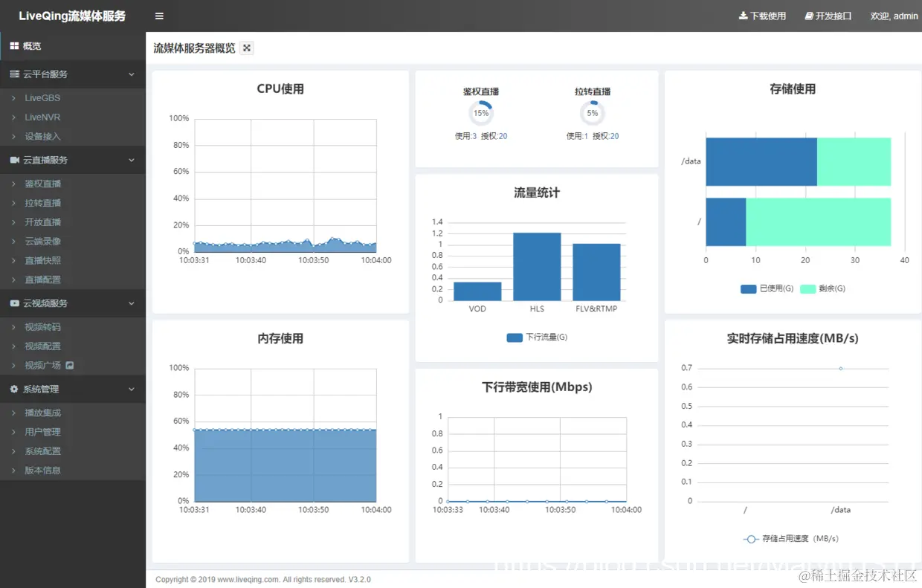
Task: Click the 存储使用 chart title
Action: coord(793,89)
